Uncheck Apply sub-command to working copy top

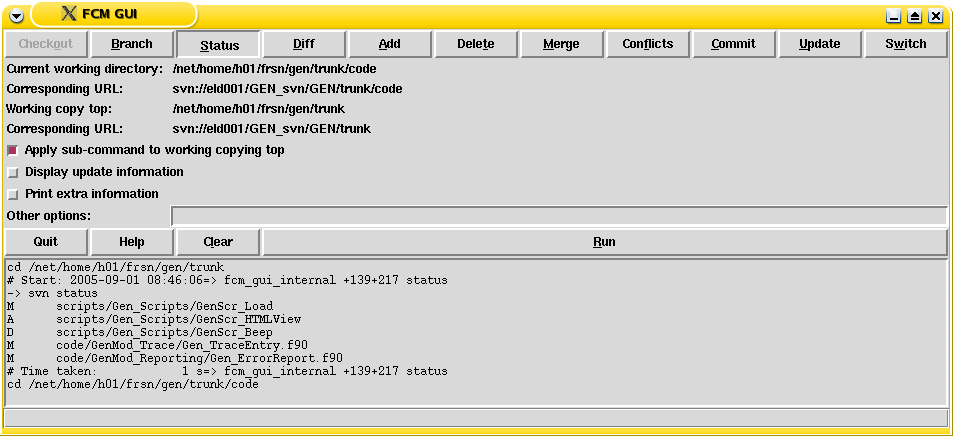click(x=13, y=150)
